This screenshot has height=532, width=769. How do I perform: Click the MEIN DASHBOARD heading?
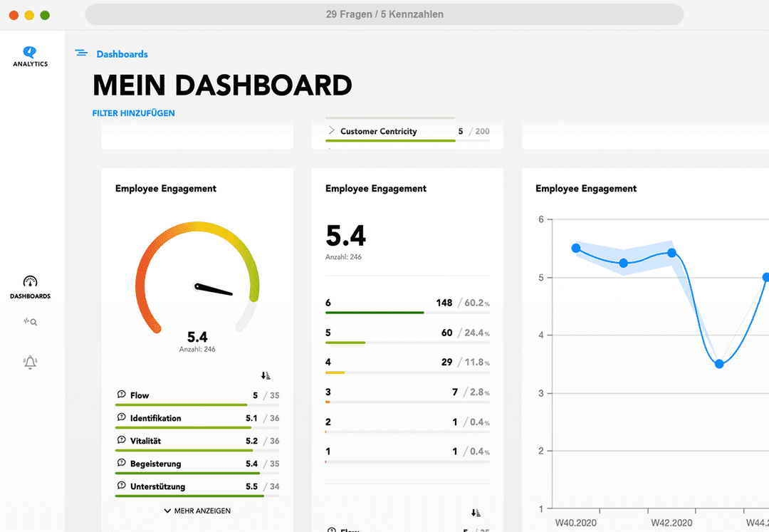[222, 85]
